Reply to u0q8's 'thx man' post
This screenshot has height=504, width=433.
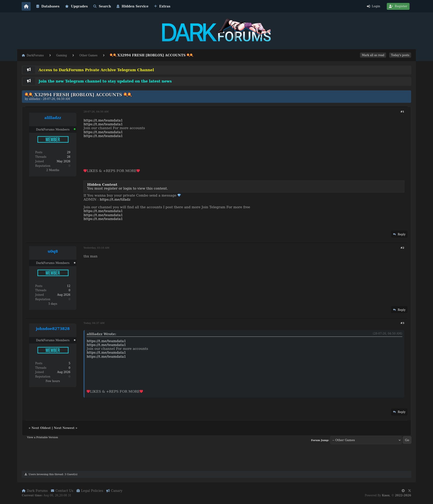[399, 310]
